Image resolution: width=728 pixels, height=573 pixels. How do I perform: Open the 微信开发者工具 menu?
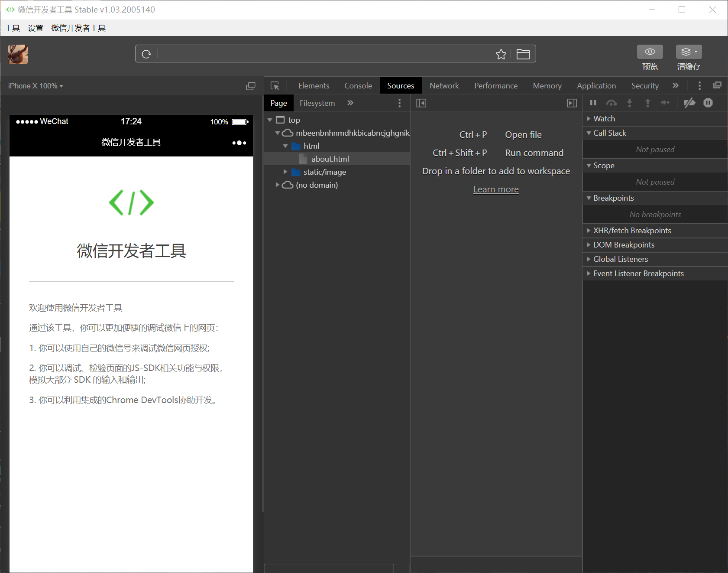tap(78, 28)
